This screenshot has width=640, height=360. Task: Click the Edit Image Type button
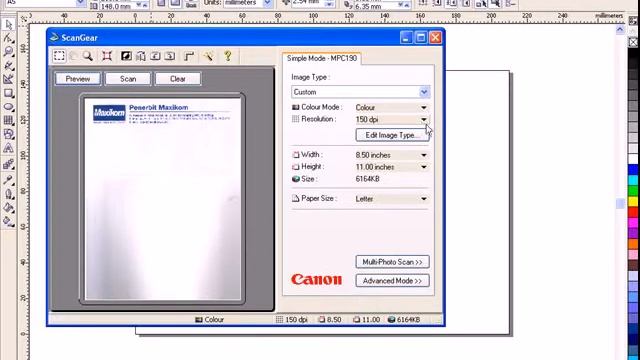[x=392, y=135]
